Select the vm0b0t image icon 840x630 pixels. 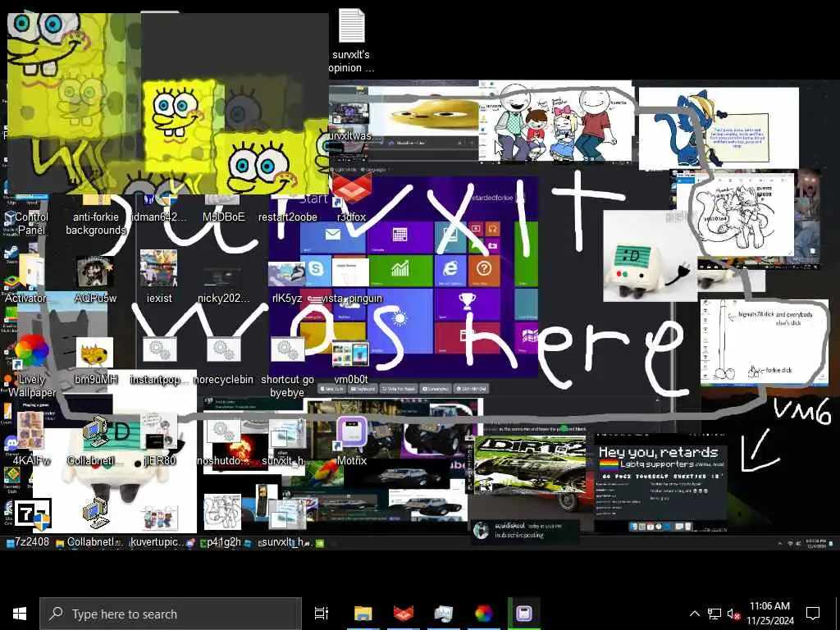point(351,362)
